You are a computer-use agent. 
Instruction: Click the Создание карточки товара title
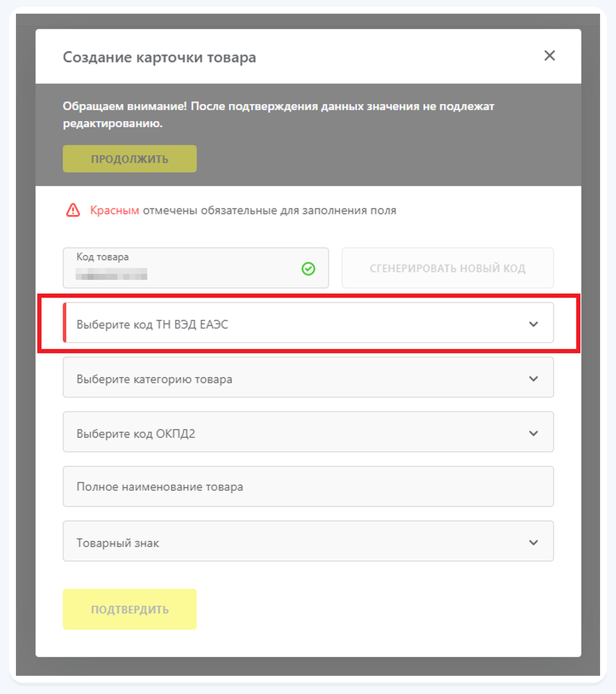[159, 57]
